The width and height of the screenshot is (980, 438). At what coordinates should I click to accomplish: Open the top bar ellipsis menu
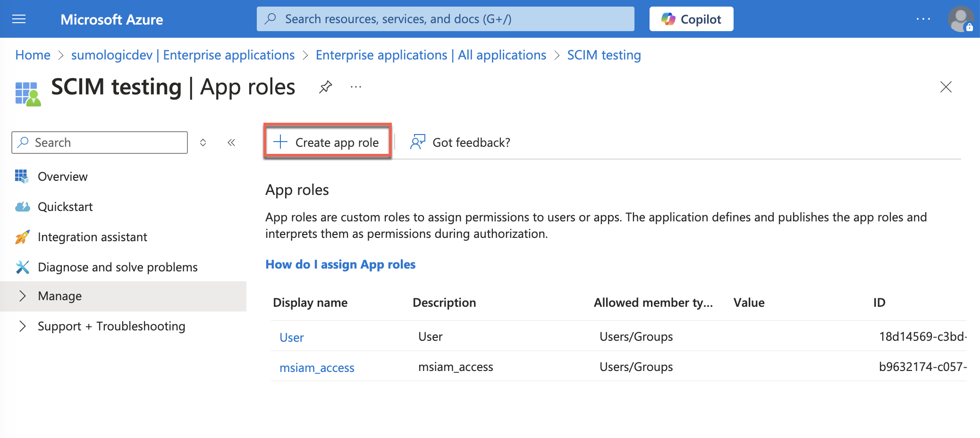click(x=923, y=19)
